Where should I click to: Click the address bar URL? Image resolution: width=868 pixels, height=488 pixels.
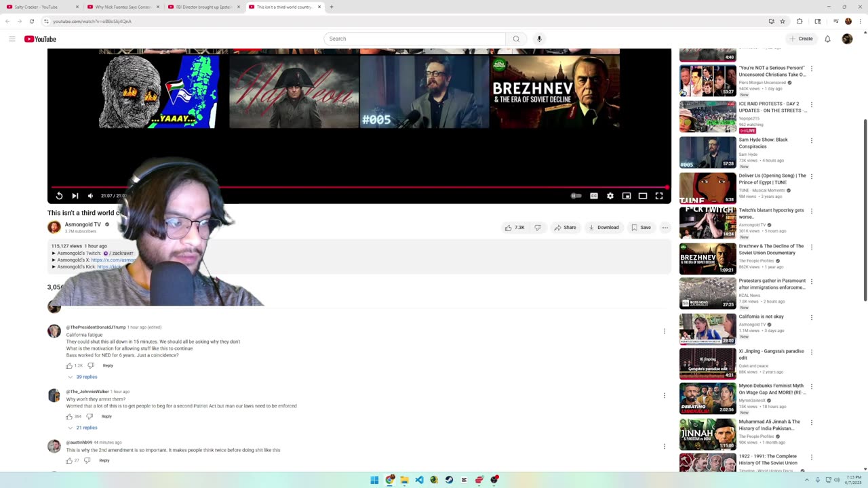tap(92, 21)
